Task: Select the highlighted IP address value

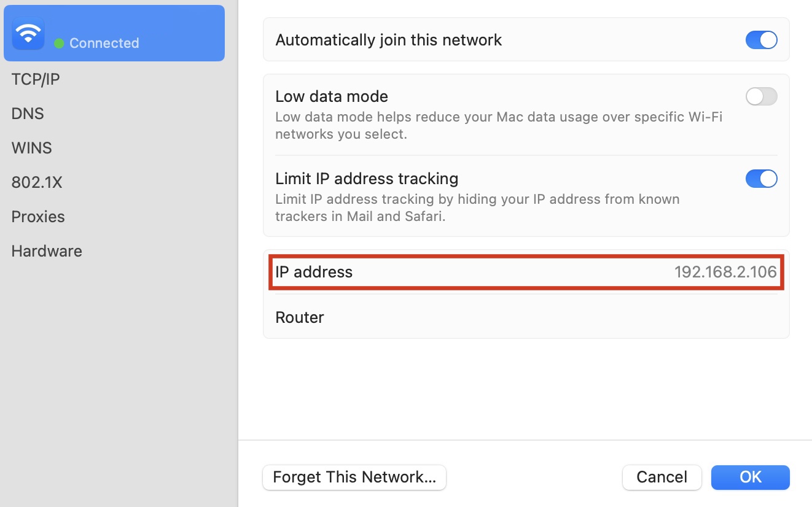Action: [726, 272]
